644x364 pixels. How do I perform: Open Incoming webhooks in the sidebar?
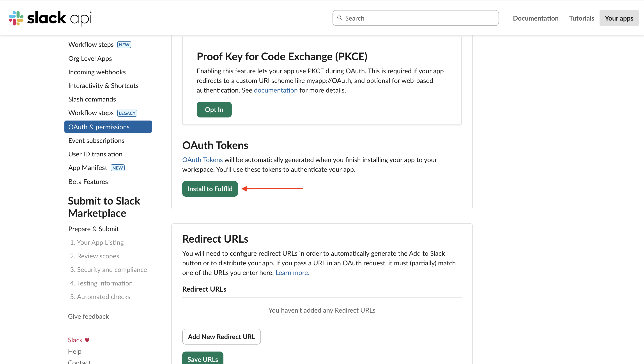(97, 72)
